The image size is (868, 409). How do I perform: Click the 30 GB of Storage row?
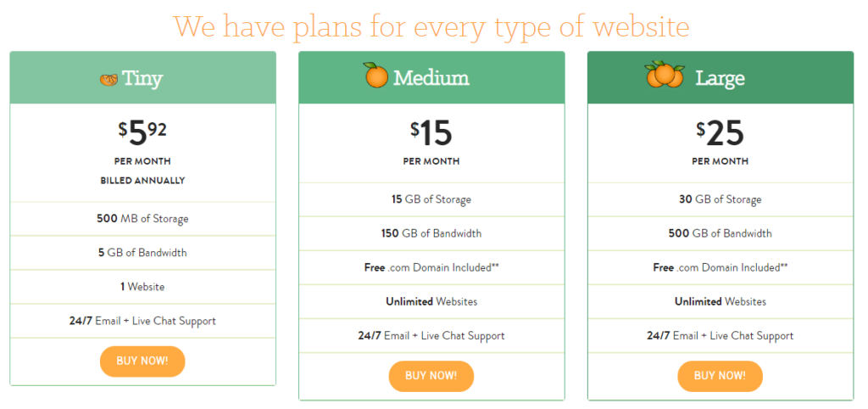click(721, 199)
